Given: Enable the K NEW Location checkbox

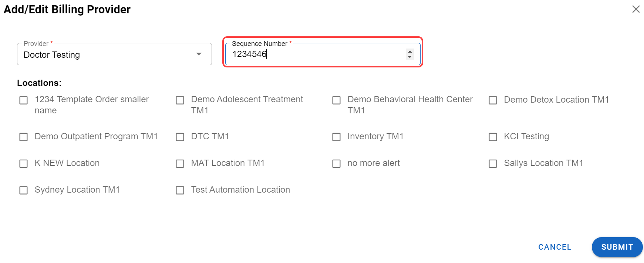Looking at the screenshot, I should [x=24, y=164].
